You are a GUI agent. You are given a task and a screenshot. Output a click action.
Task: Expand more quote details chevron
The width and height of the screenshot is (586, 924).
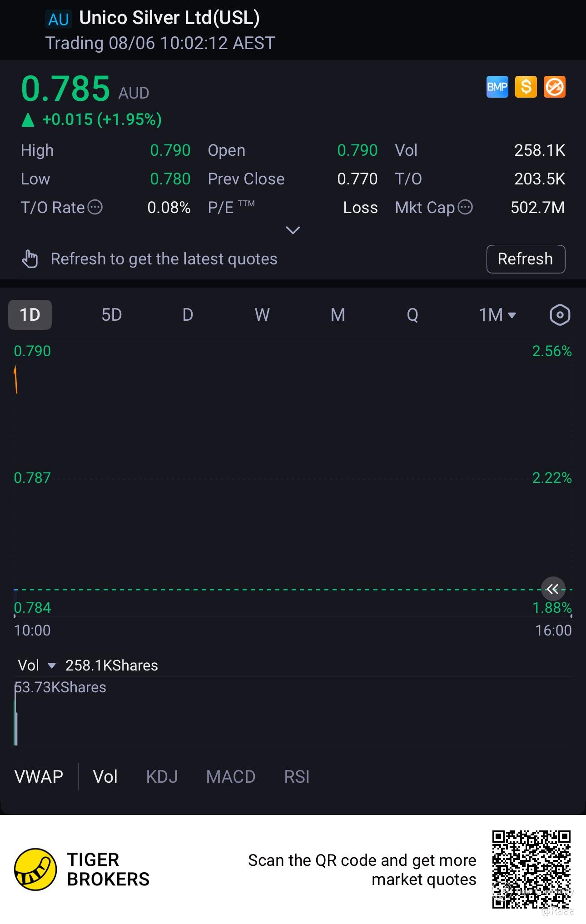point(293,230)
